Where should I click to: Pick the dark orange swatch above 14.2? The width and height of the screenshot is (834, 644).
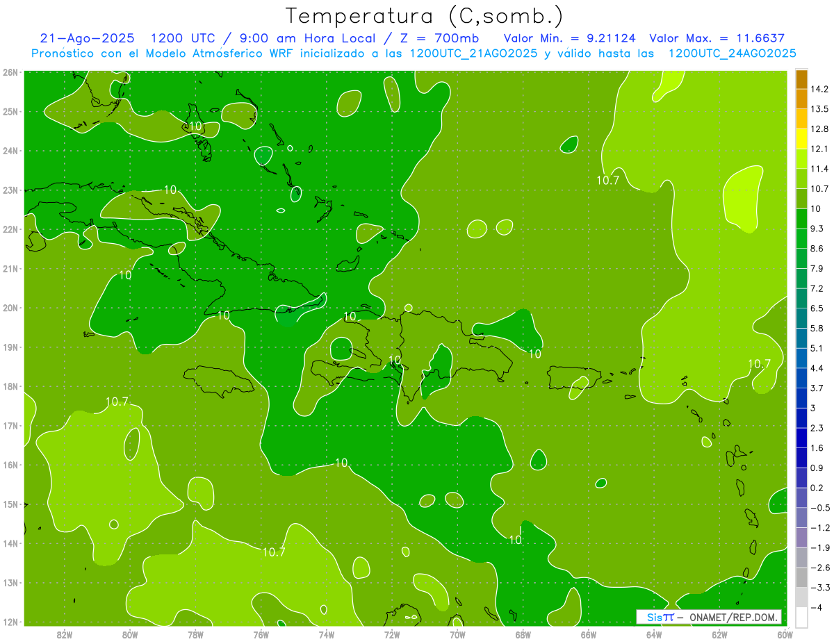[x=801, y=79]
